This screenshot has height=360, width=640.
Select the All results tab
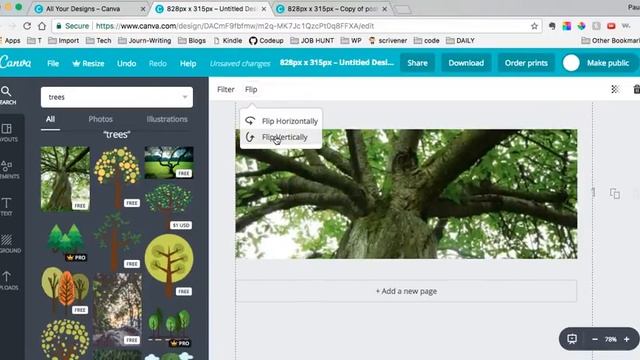tap(50, 119)
